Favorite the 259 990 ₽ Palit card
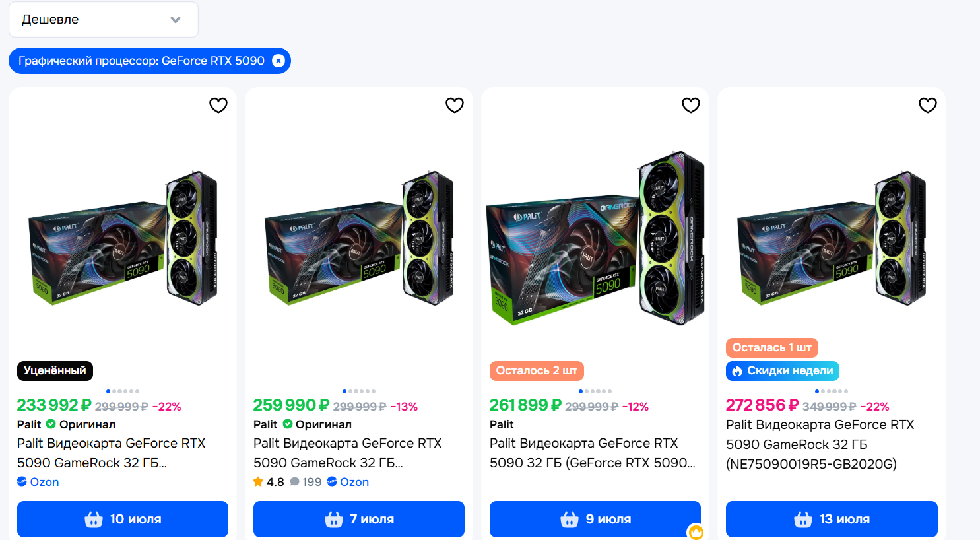Viewport: 980px width, 540px height. (455, 105)
